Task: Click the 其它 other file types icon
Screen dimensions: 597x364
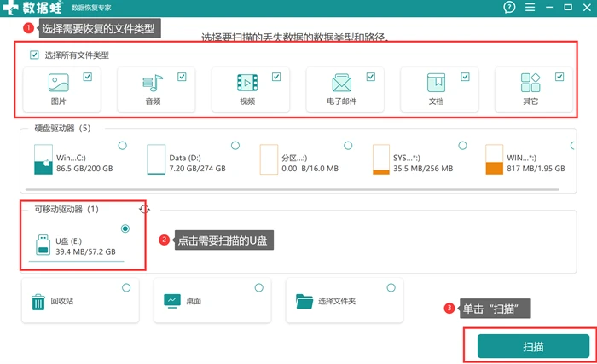Action: [530, 83]
